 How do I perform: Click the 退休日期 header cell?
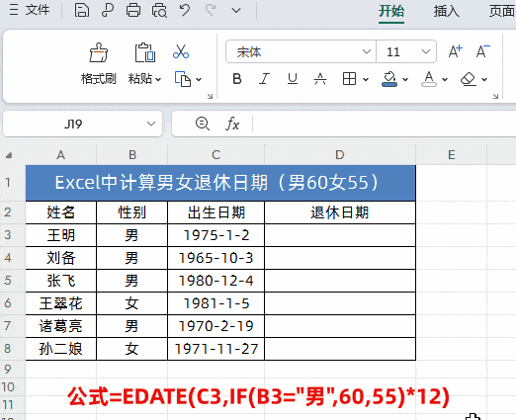[x=340, y=212]
